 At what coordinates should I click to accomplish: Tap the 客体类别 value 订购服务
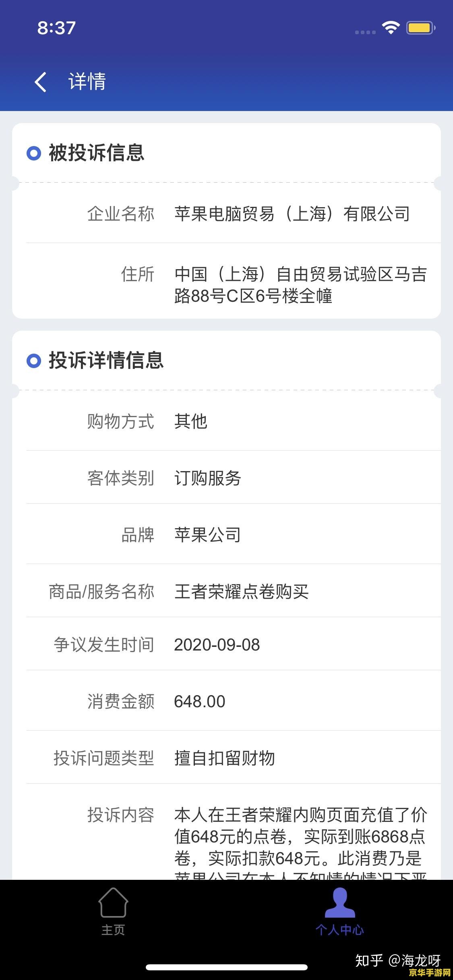point(208,478)
